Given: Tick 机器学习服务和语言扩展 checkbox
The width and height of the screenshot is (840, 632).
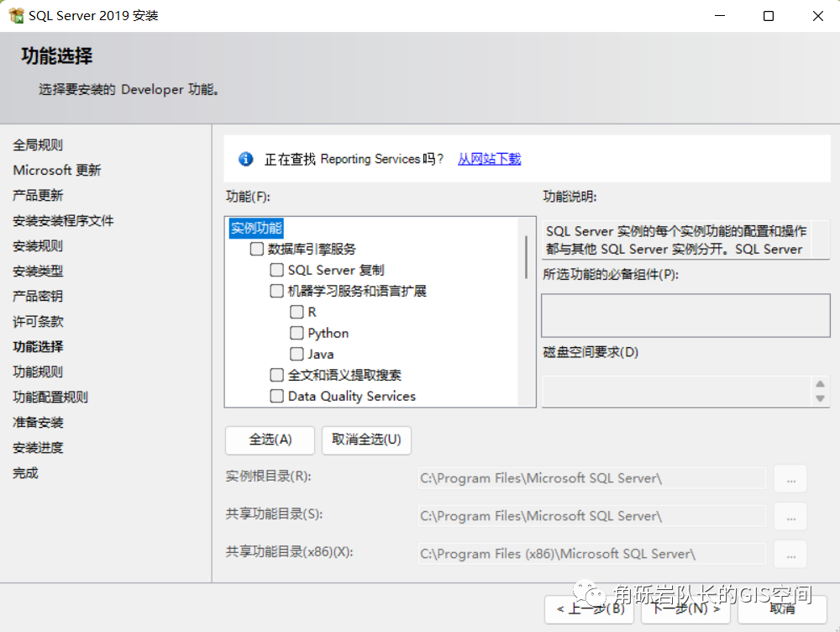Looking at the screenshot, I should point(276,291).
